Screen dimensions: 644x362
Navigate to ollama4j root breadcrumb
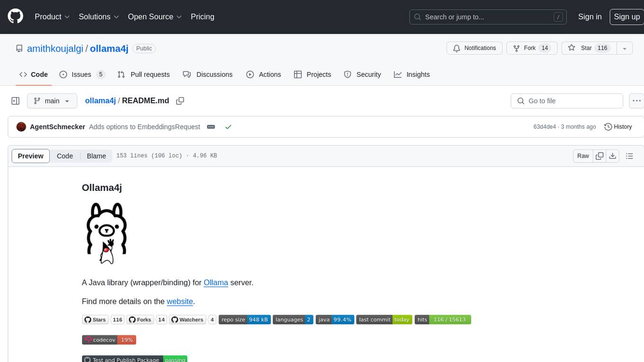coord(100,100)
